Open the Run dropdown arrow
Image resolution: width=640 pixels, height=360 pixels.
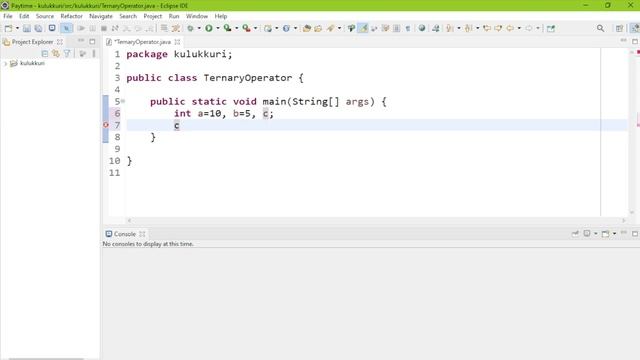click(x=218, y=28)
